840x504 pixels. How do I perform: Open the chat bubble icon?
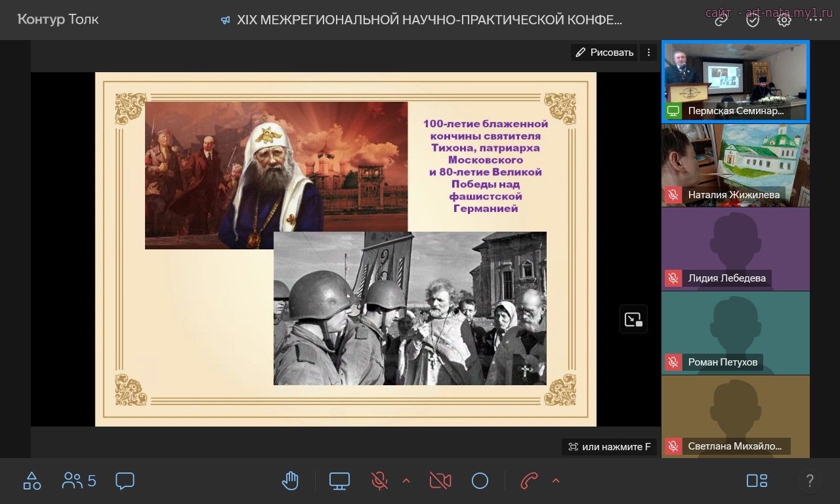tap(125, 481)
